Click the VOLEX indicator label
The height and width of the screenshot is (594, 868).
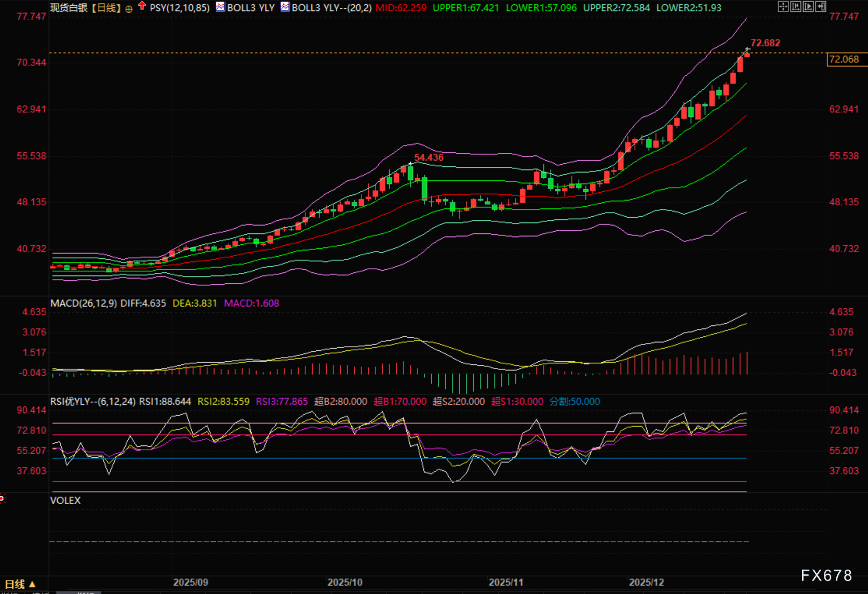coord(65,500)
